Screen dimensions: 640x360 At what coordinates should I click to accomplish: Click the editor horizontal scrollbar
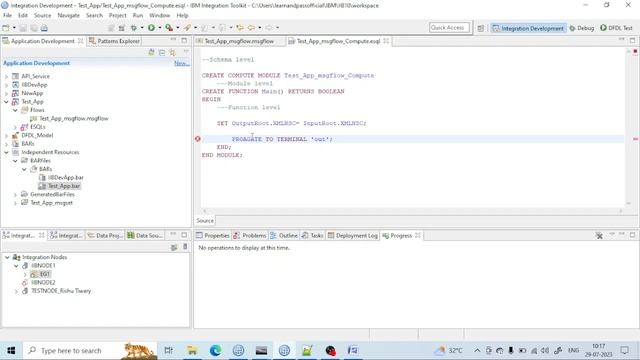(412, 211)
